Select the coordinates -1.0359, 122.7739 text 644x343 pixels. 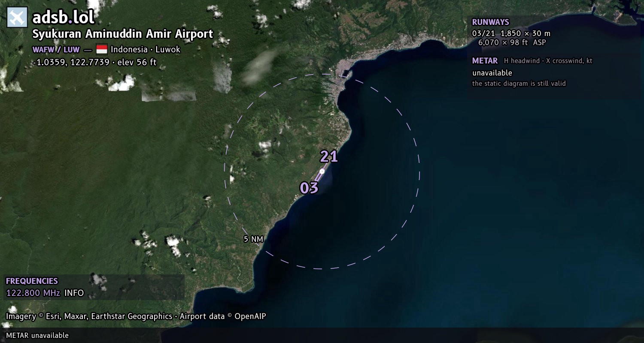click(x=71, y=63)
